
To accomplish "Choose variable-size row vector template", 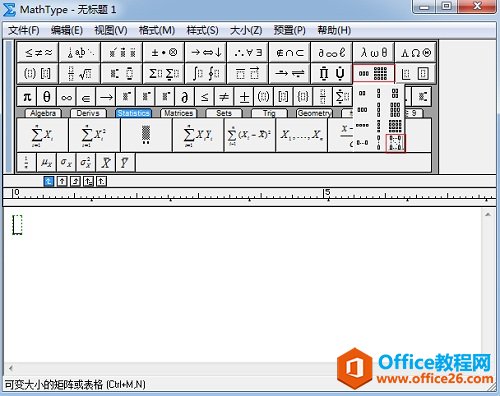I will click(x=362, y=143).
